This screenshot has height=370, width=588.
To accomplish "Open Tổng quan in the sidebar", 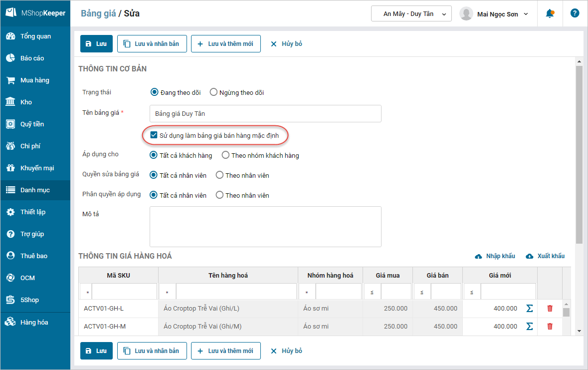I will point(35,36).
